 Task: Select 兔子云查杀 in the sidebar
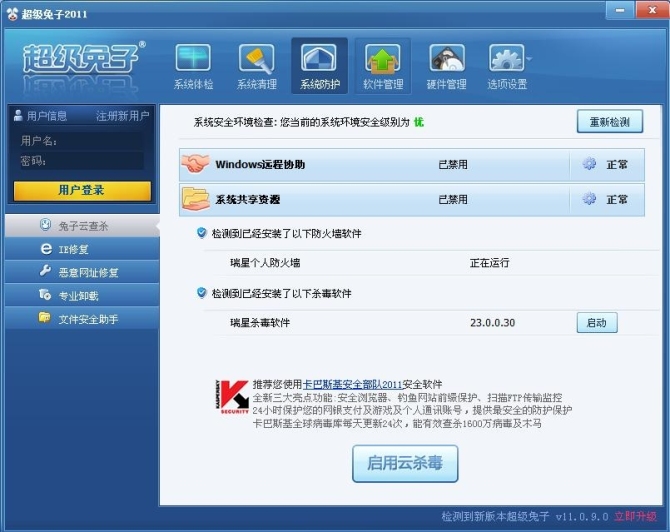click(82, 226)
